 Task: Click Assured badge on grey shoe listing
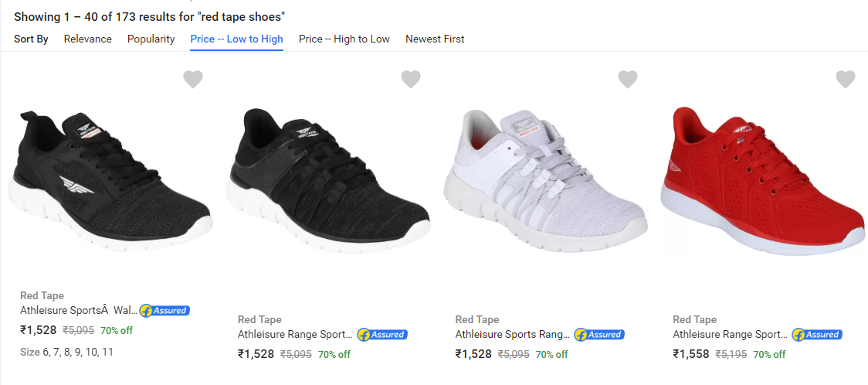[599, 335]
